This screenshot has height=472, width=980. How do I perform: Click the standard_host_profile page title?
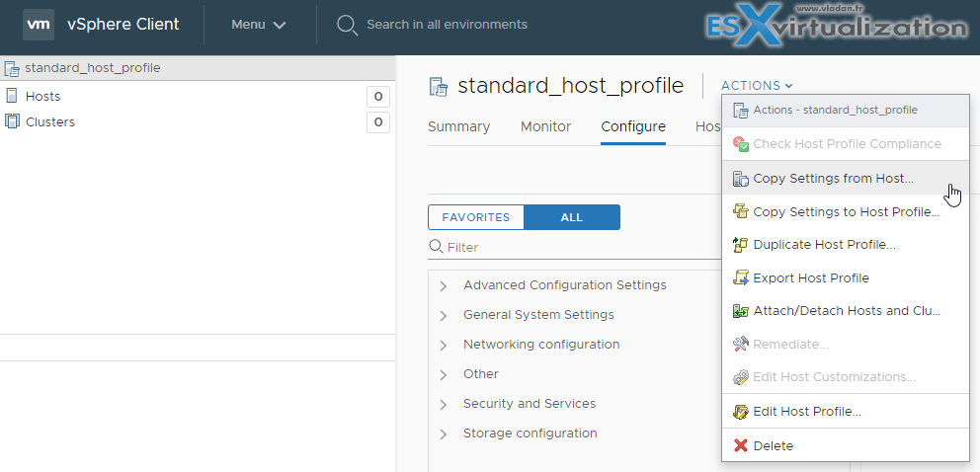571,86
